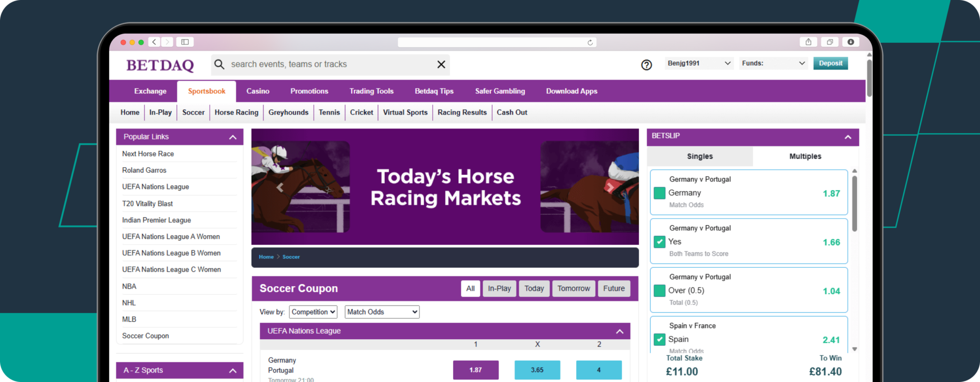Uncheck the Spain Match Odds checkbox
This screenshot has width=980, height=382.
coord(659,339)
